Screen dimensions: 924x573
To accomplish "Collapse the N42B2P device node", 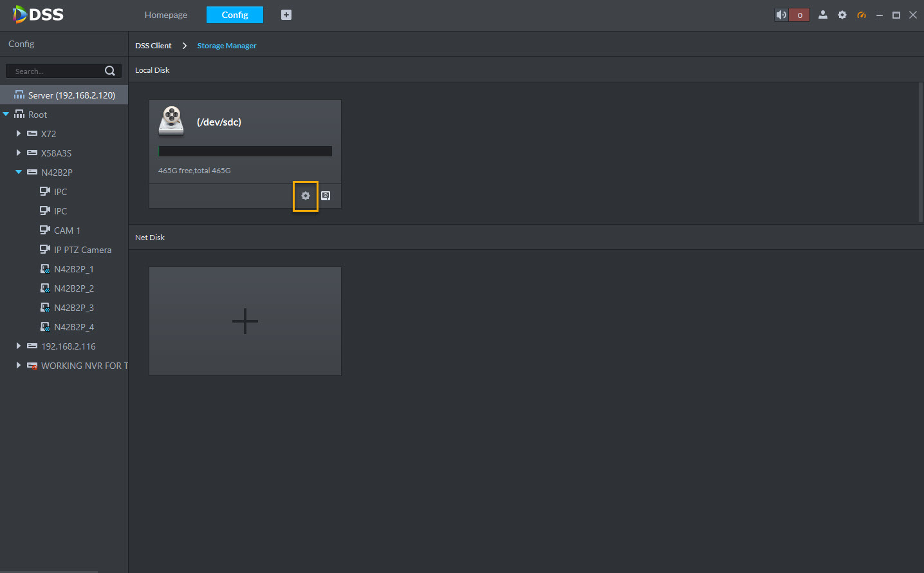I will coord(19,173).
